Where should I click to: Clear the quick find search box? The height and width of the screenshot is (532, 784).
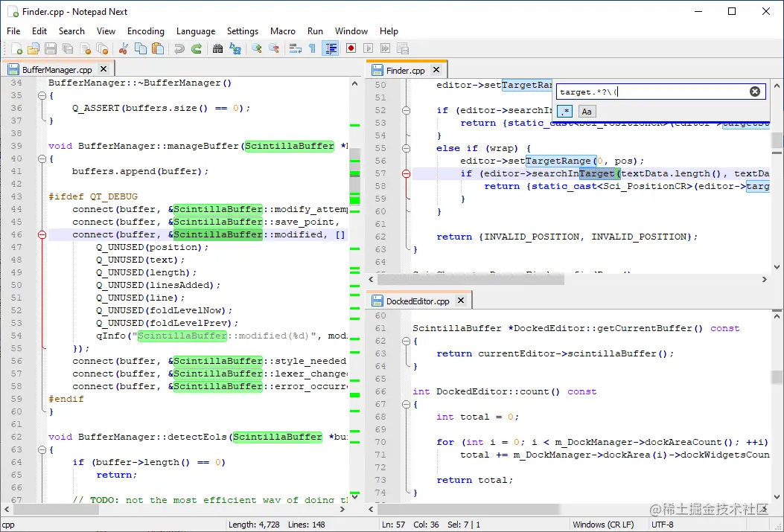[x=755, y=92]
